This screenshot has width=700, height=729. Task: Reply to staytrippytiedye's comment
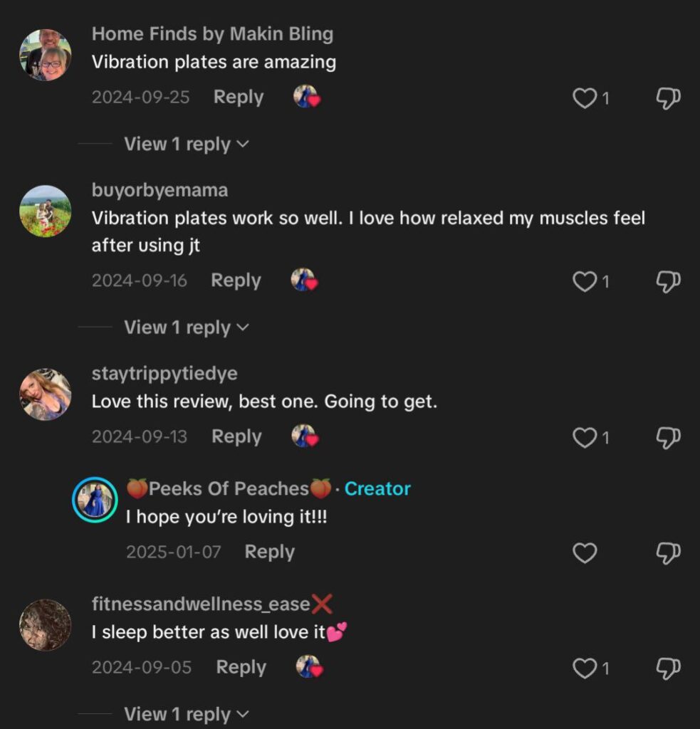point(236,436)
